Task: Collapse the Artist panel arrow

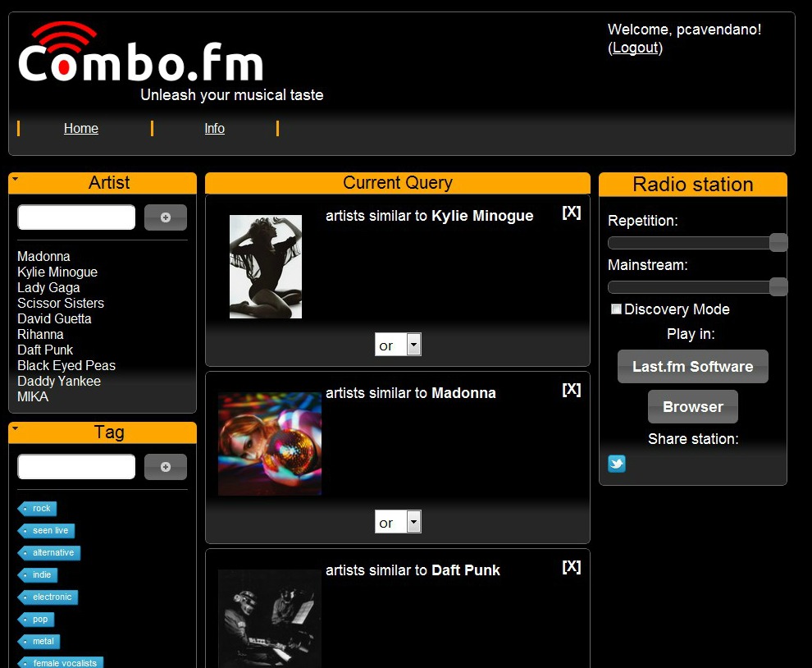Action: [16, 177]
